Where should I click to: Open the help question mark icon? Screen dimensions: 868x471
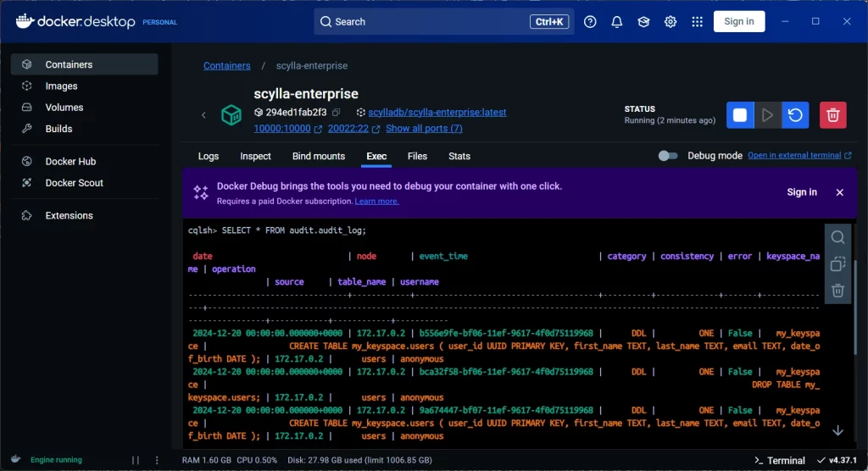(x=590, y=21)
